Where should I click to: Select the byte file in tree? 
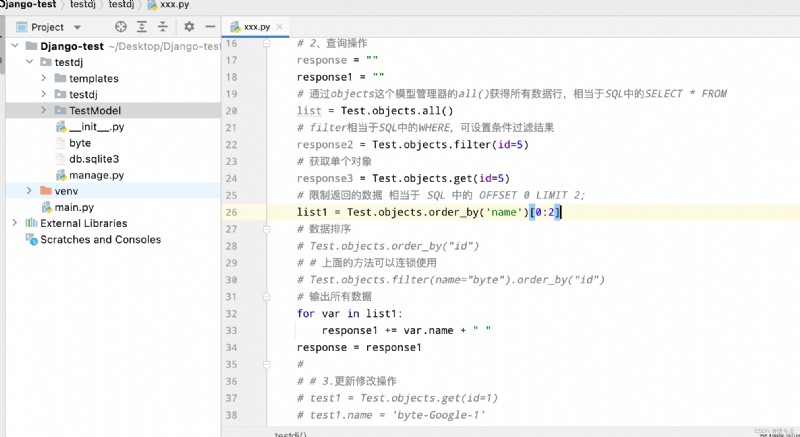click(80, 143)
